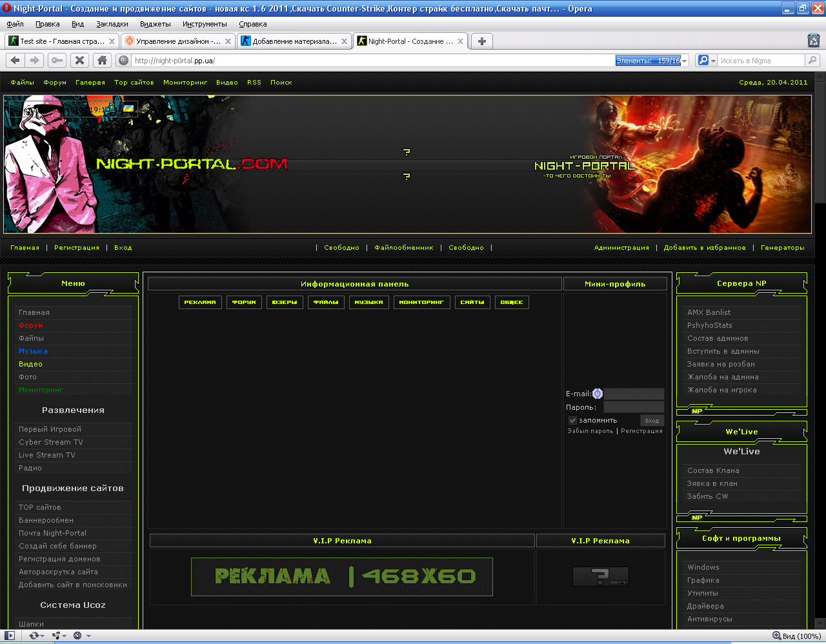
Task: Close the 'Test site' tab
Action: [x=112, y=41]
